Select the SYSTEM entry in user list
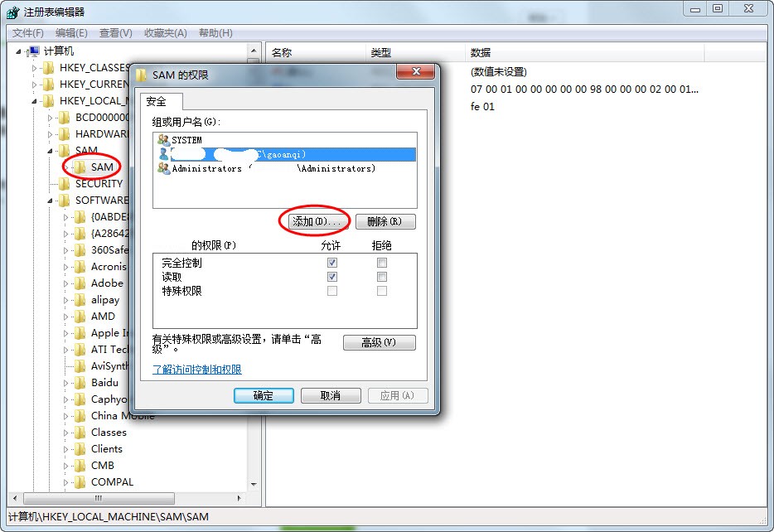The image size is (774, 532). pyautogui.click(x=285, y=140)
